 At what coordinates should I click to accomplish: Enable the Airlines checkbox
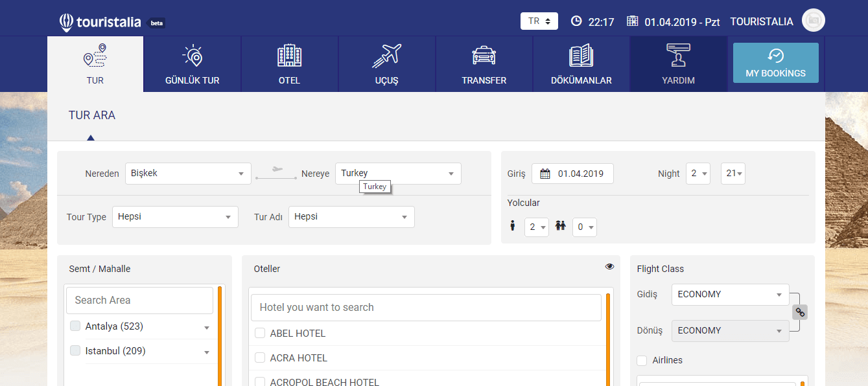click(x=642, y=360)
